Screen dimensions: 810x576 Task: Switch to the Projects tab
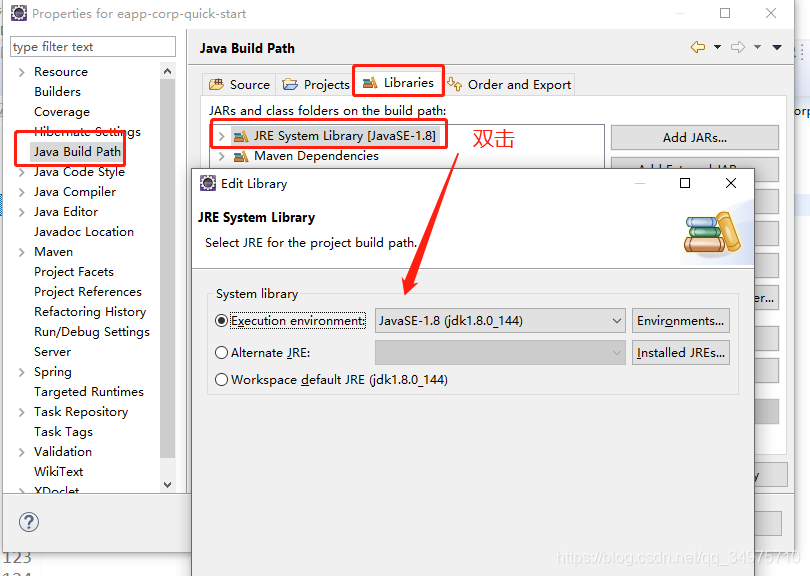(315, 84)
